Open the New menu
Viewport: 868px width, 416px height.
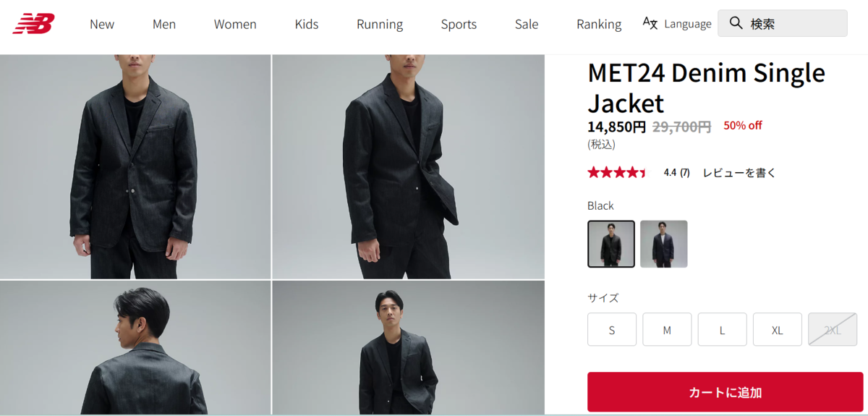(102, 24)
